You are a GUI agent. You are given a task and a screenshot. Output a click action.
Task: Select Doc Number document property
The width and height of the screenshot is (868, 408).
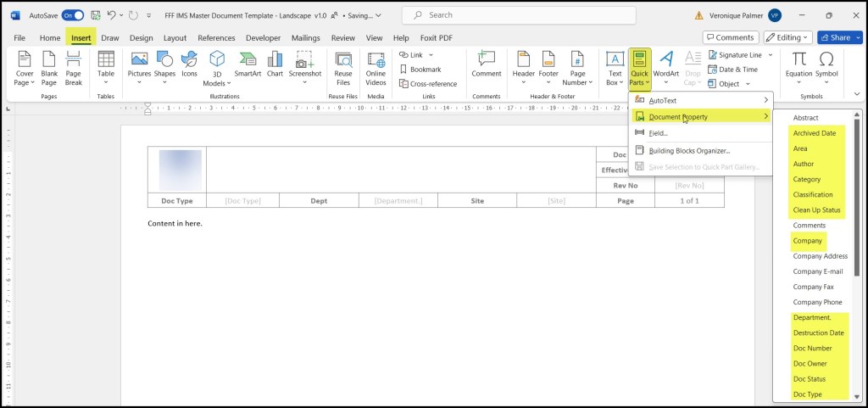tap(812, 349)
